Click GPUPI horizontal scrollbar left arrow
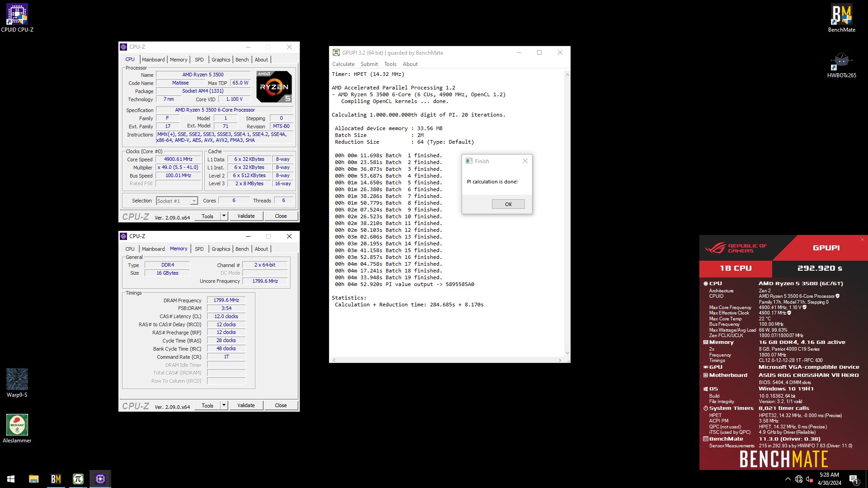The image size is (868, 488). (334, 360)
